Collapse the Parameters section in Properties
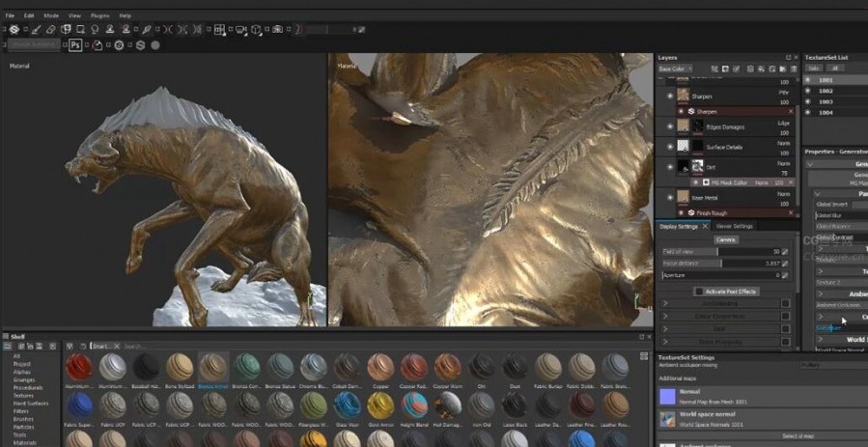 pyautogui.click(x=817, y=194)
